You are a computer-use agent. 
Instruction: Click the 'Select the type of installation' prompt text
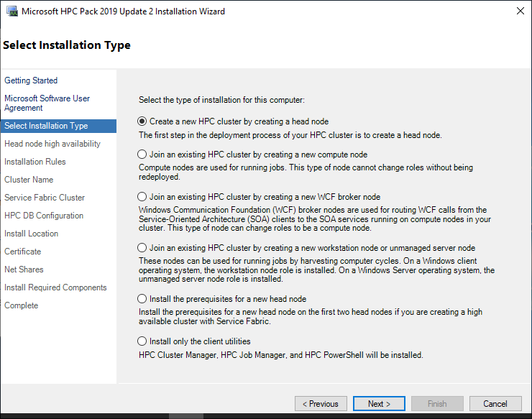tap(221, 100)
